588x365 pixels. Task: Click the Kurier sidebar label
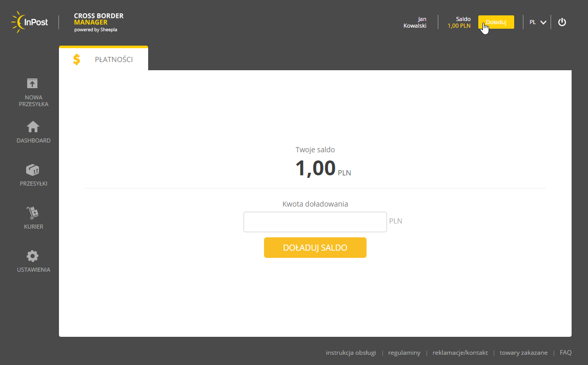click(34, 227)
